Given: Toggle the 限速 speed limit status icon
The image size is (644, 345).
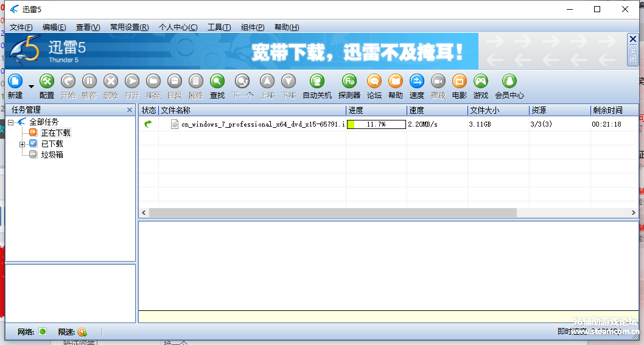Looking at the screenshot, I should [x=82, y=332].
